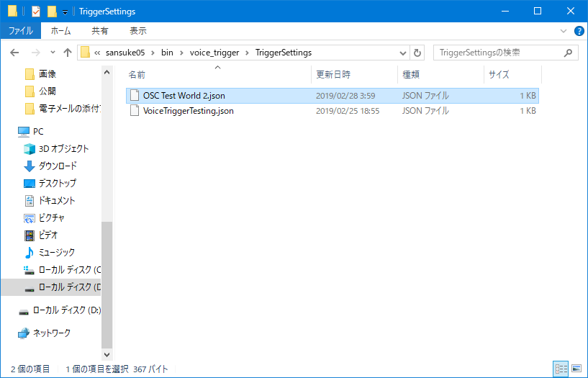
Task: Click TriggerSettings in the address path
Action: coord(284,53)
